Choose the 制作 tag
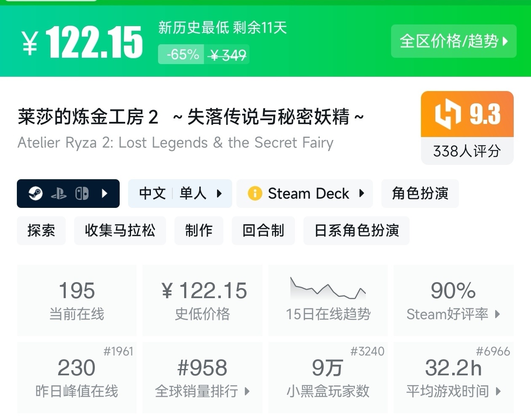 (198, 231)
